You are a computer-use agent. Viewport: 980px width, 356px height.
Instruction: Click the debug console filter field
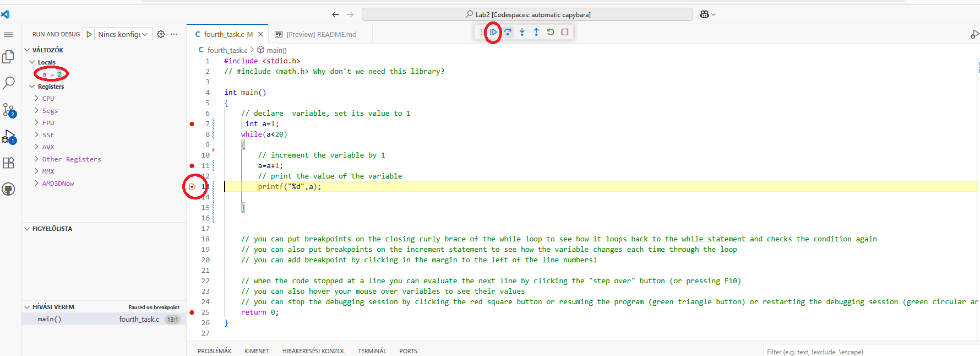[870, 352]
